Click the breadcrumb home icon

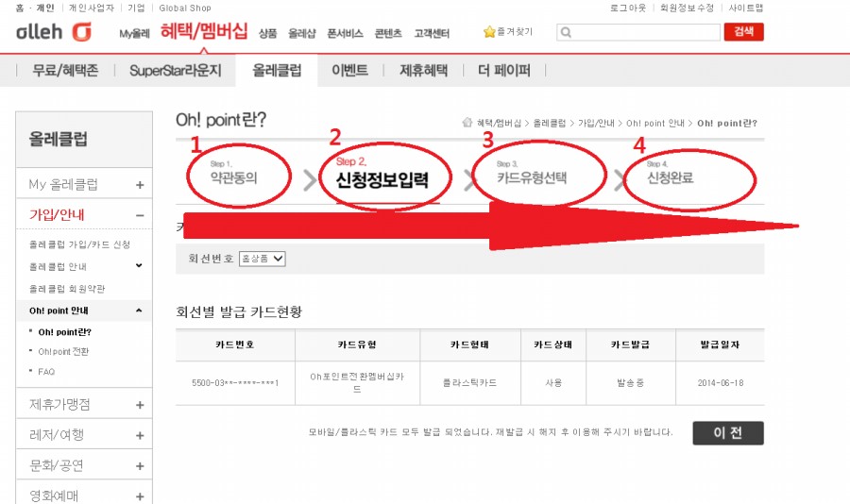click(x=467, y=123)
